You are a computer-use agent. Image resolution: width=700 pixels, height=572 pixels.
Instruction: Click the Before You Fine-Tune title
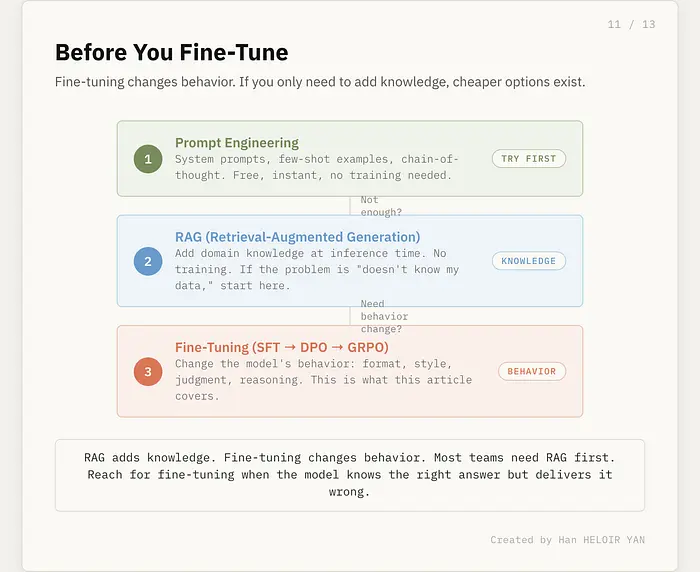(x=171, y=52)
